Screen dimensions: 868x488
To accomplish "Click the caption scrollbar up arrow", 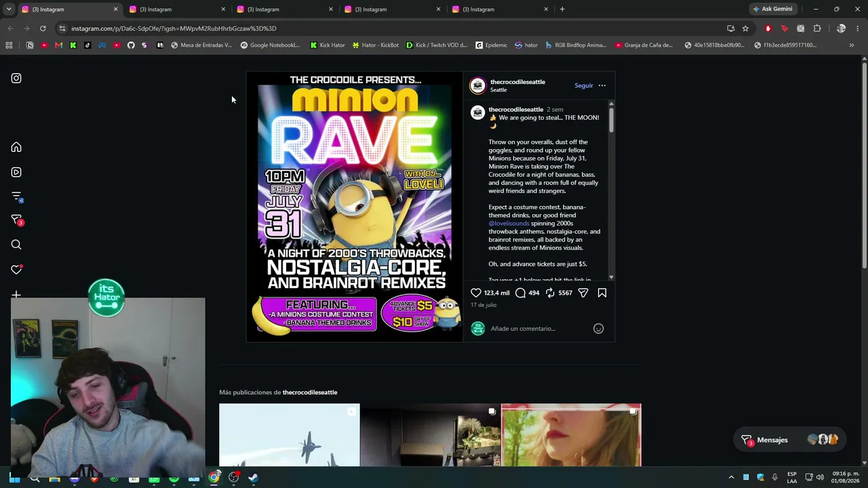I will [x=611, y=104].
